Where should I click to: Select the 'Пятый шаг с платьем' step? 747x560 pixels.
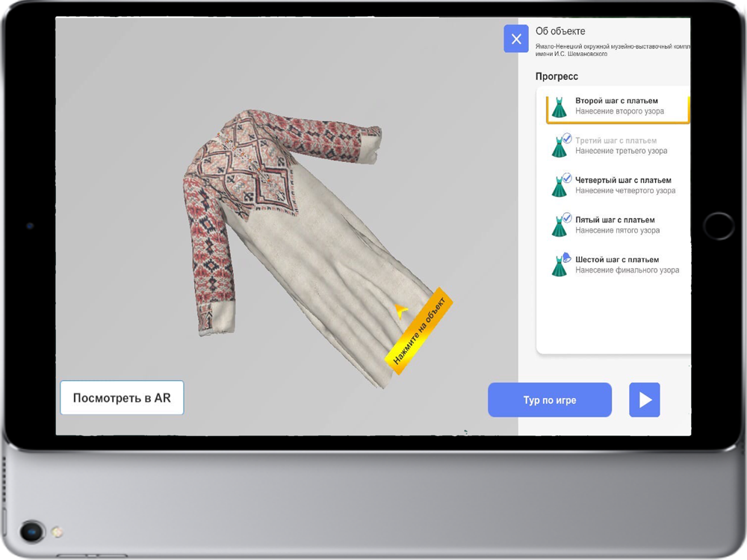[x=618, y=225]
